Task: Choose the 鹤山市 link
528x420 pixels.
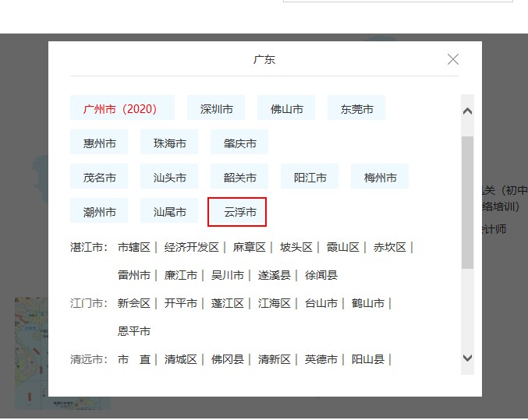Action: pos(367,303)
